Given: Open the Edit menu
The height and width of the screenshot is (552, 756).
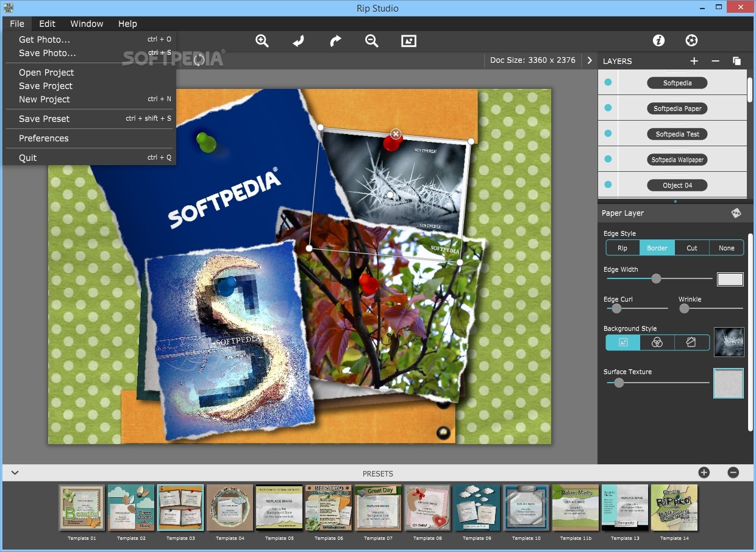Looking at the screenshot, I should tap(47, 24).
